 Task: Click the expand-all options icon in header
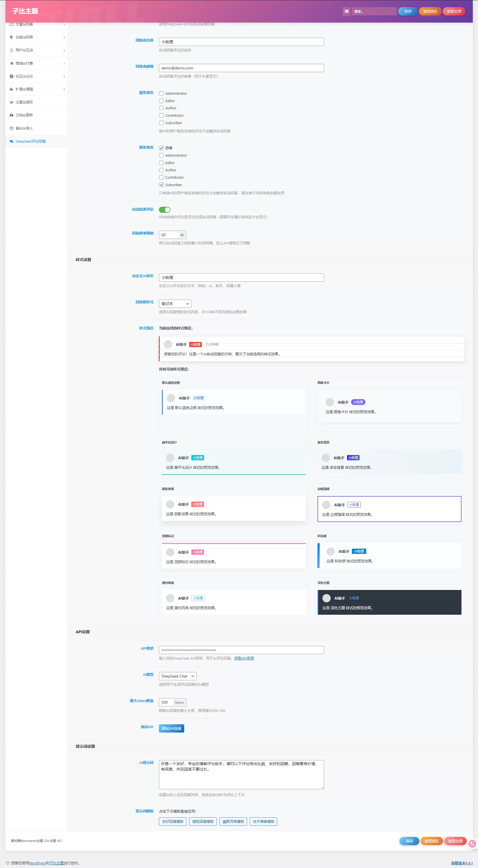(x=346, y=11)
